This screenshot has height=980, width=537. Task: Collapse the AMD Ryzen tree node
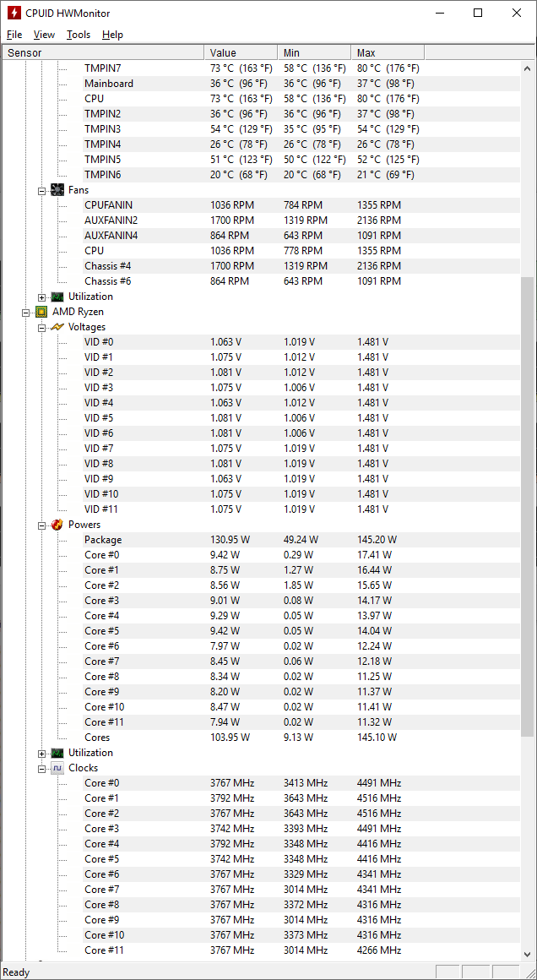click(25, 312)
